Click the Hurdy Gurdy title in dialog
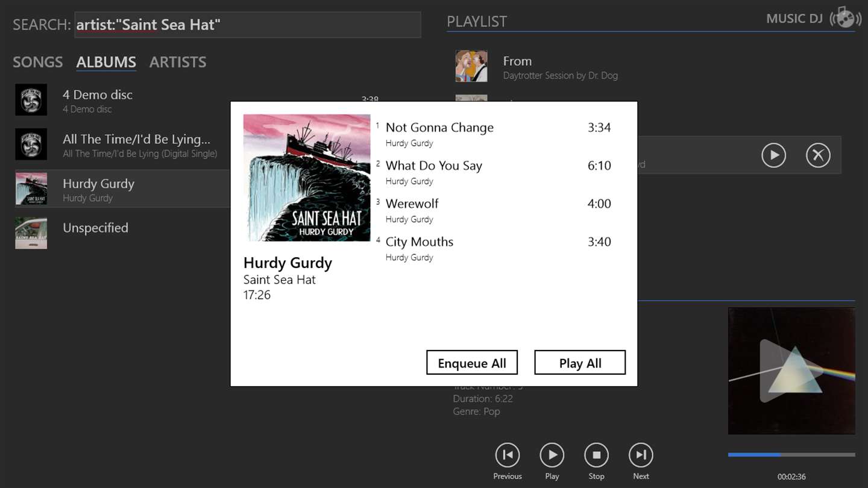 coord(288,263)
